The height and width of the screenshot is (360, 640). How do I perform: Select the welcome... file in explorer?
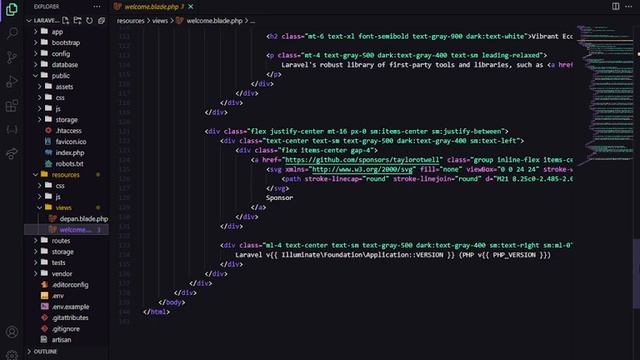click(67, 230)
